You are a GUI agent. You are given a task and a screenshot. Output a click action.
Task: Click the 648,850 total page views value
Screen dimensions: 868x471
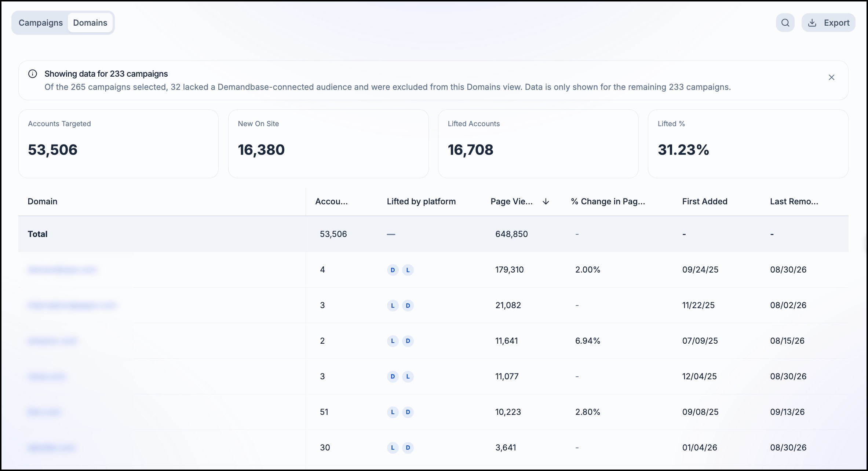511,234
